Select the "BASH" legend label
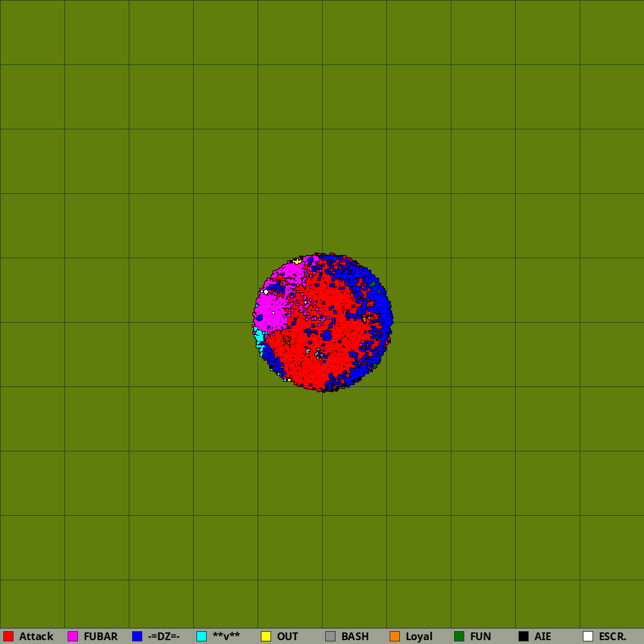This screenshot has height=644, width=644. click(355, 636)
